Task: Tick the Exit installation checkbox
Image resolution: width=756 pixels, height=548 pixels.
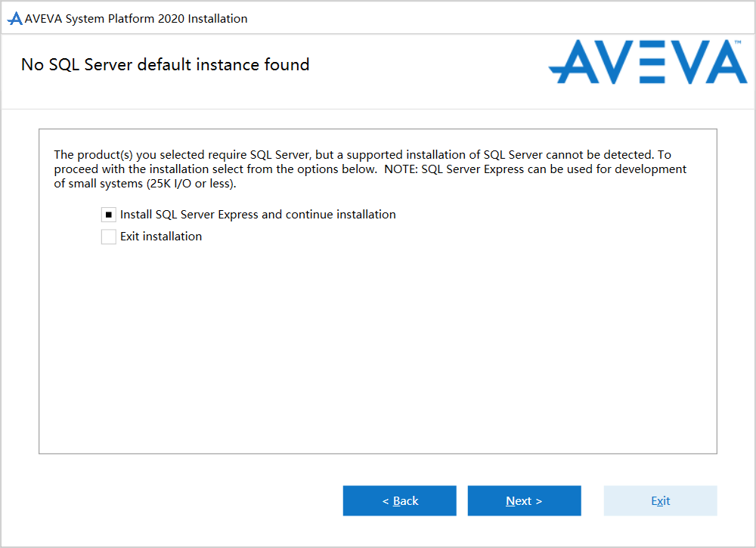Action: click(x=109, y=237)
